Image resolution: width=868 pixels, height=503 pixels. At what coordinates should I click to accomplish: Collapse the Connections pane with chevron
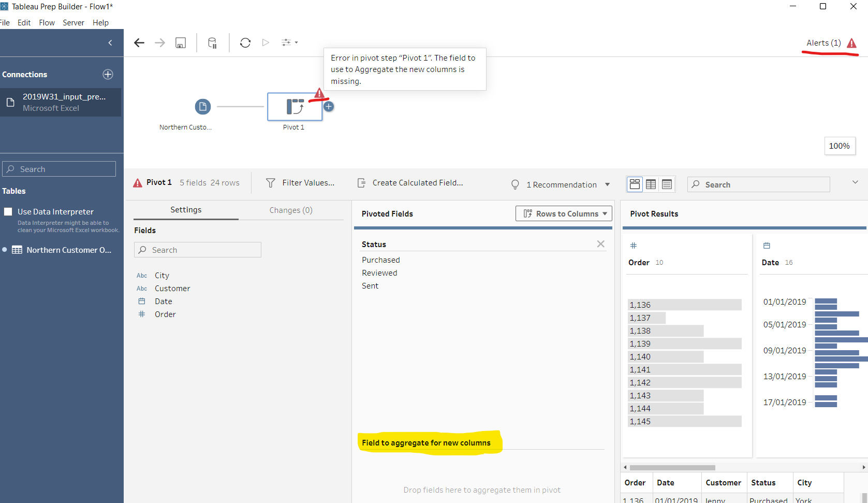110,43
